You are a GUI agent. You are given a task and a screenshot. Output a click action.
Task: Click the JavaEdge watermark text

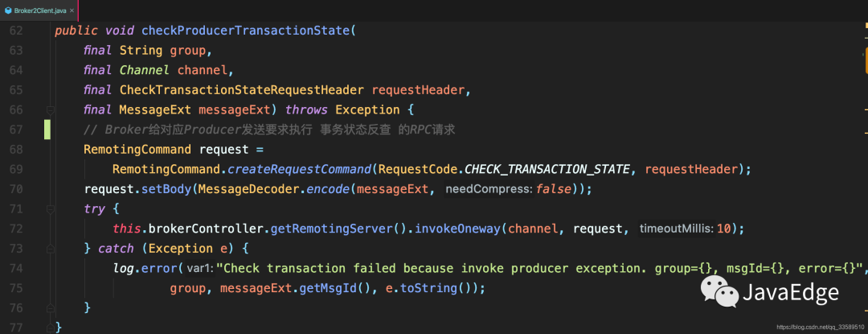[x=791, y=292]
